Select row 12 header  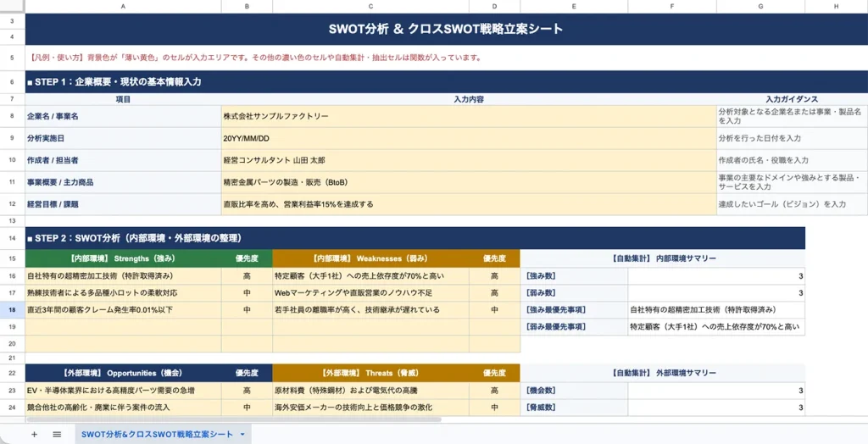(12, 204)
